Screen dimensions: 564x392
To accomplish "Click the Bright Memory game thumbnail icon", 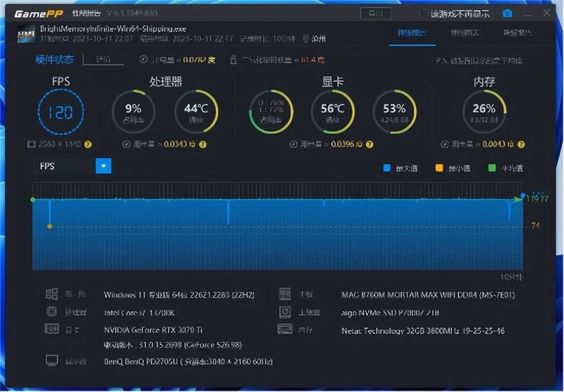I will pyautogui.click(x=26, y=34).
